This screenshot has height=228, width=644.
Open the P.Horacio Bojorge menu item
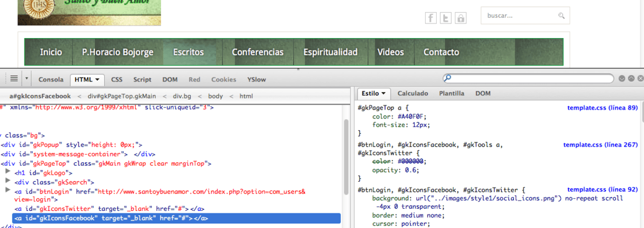point(118,52)
